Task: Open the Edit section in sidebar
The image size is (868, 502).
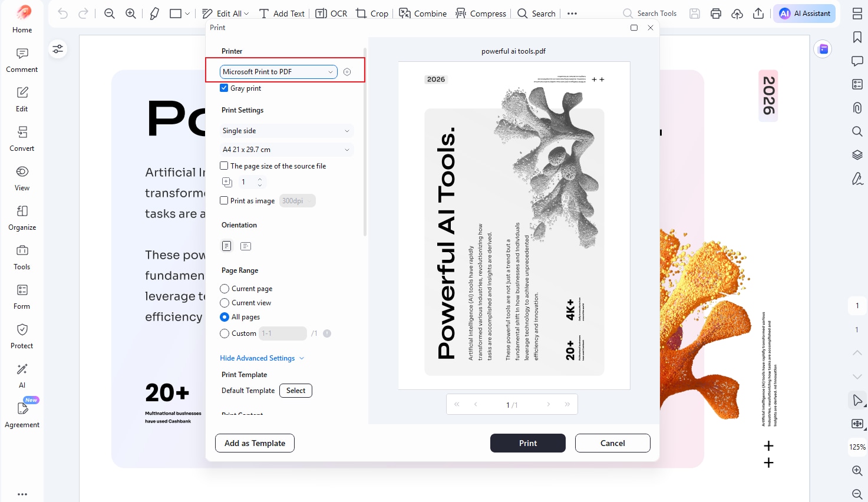Action: [22, 99]
